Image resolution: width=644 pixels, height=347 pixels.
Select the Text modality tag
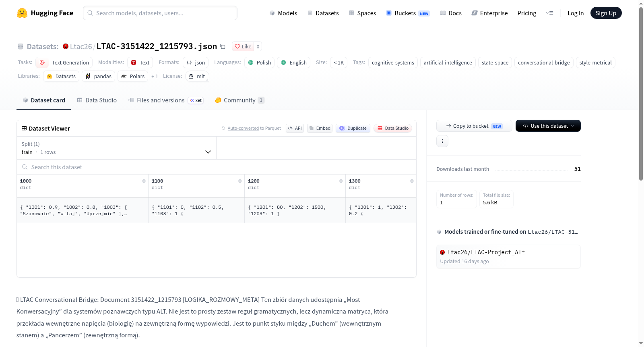click(x=140, y=62)
